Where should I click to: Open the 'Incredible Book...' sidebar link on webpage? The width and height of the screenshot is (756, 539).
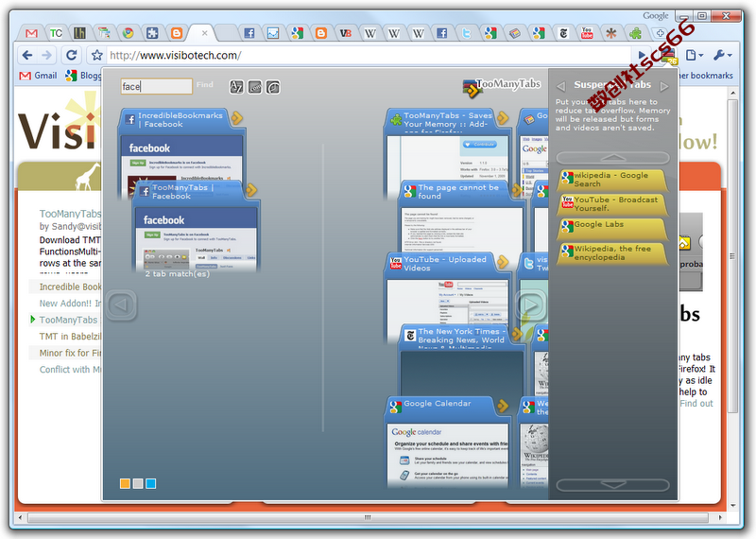(x=70, y=287)
